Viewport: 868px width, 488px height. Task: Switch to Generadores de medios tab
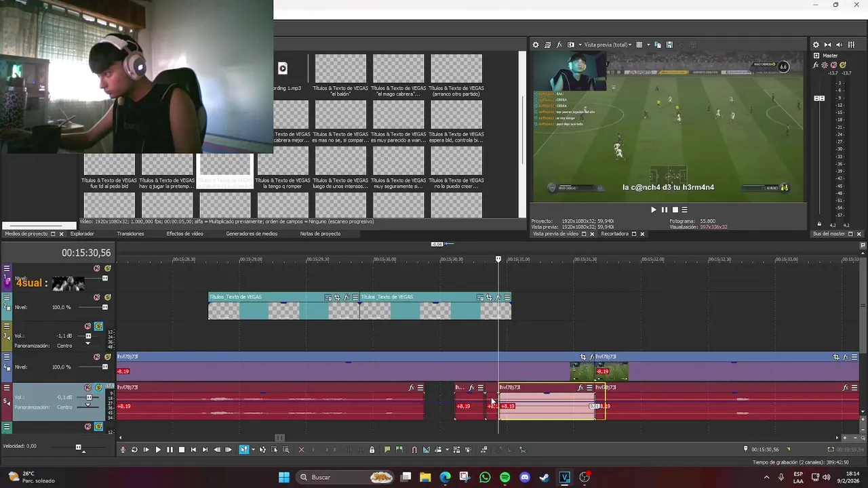coord(252,234)
